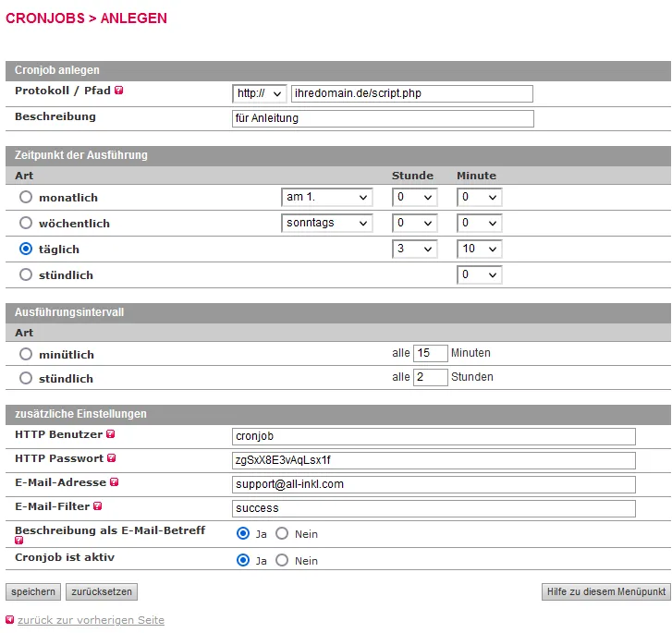Click help icon under Beschreibung als E-Mail-Betreff

pos(19,541)
